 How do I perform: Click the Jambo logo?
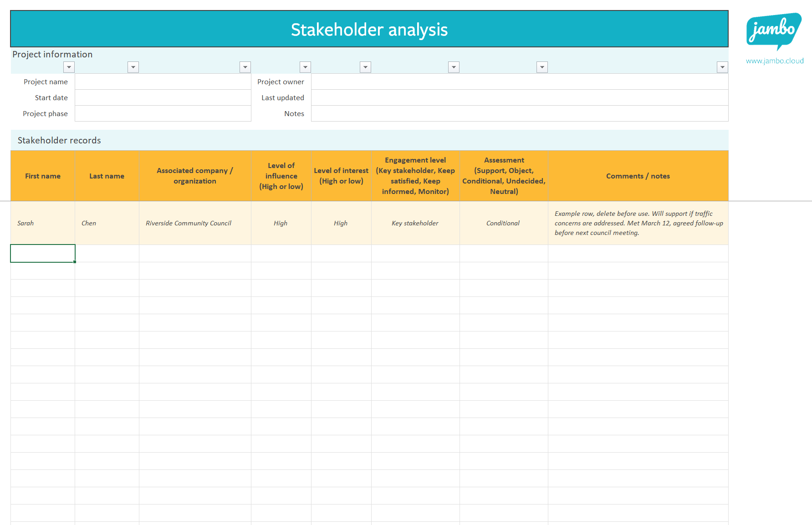(x=774, y=31)
